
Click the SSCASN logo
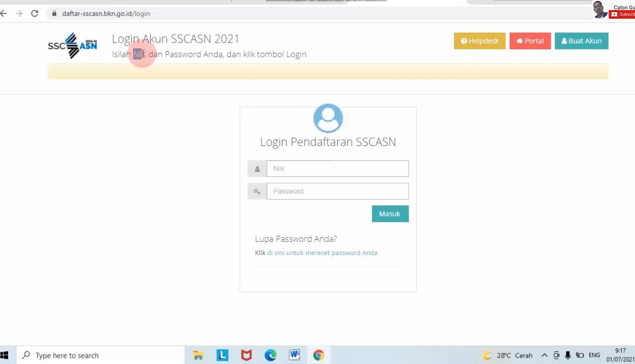pos(73,46)
